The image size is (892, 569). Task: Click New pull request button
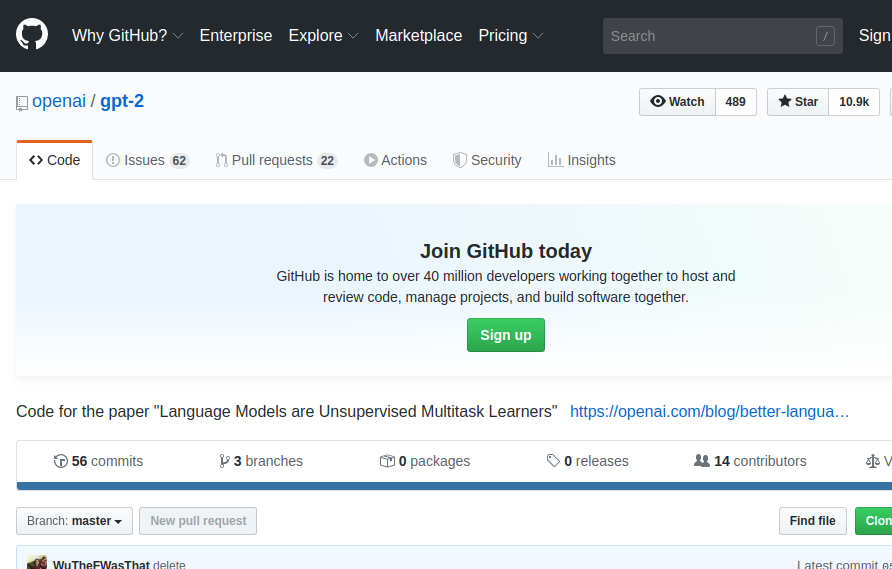click(198, 521)
